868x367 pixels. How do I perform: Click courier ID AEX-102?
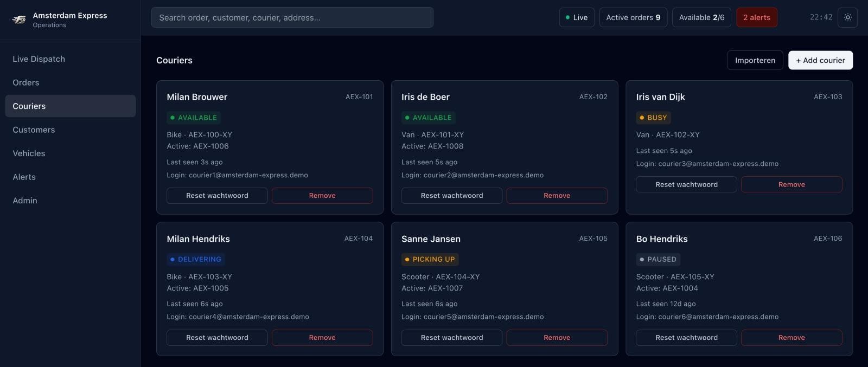pyautogui.click(x=593, y=97)
